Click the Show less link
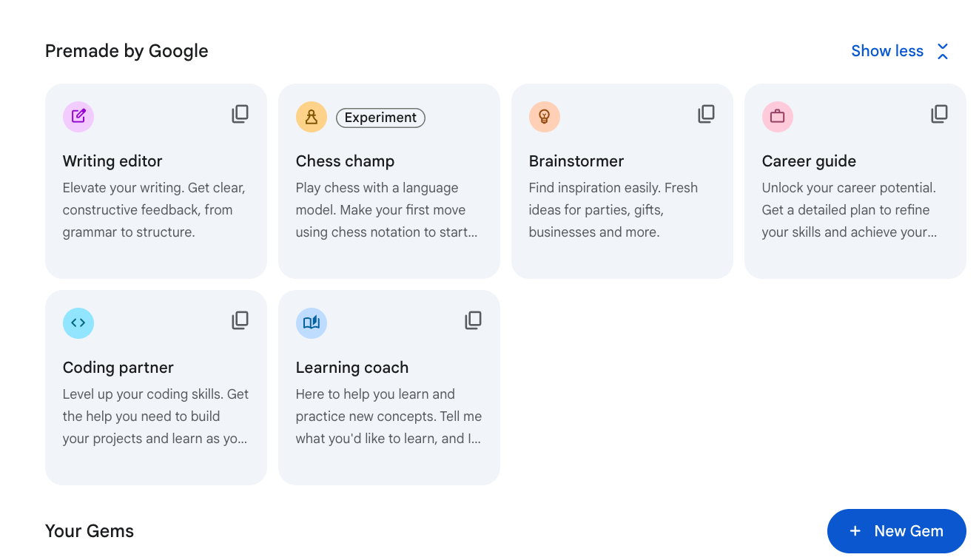 coord(887,51)
